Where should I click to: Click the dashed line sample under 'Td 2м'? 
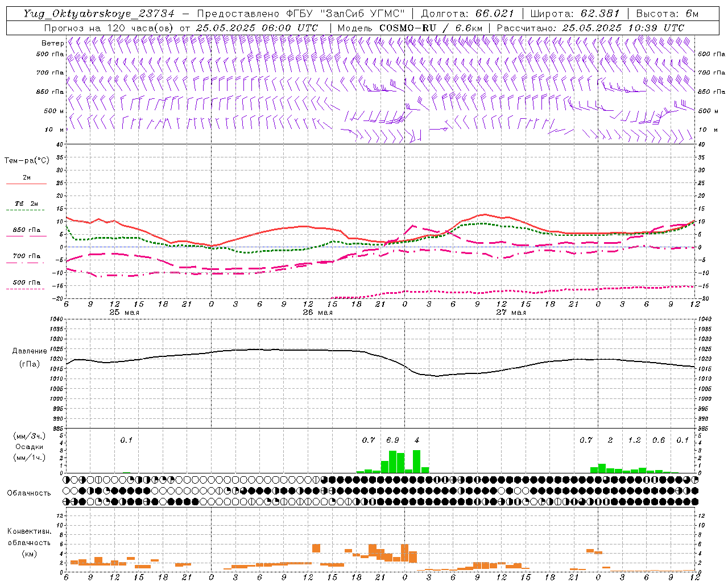(x=25, y=210)
